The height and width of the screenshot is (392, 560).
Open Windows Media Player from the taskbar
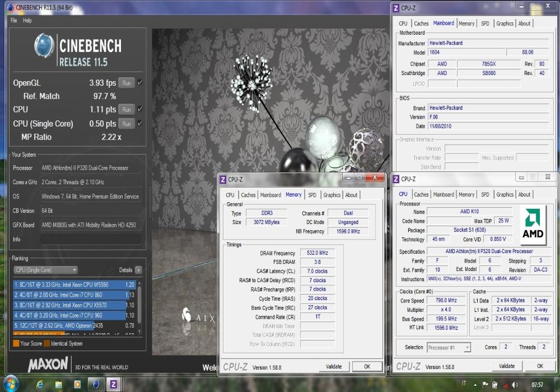pos(77,384)
